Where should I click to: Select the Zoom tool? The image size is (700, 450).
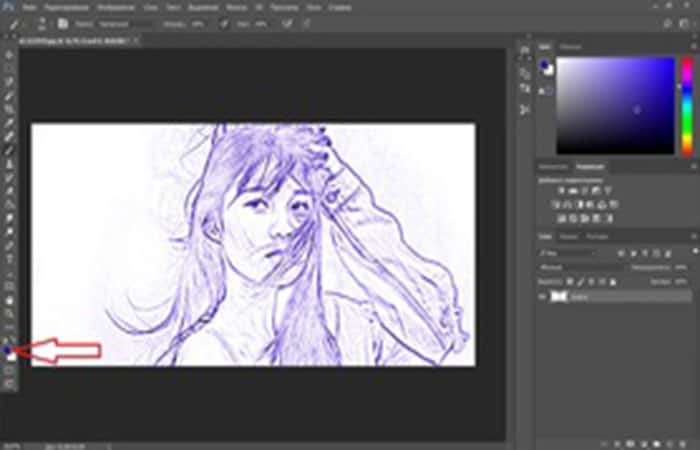pos(9,314)
